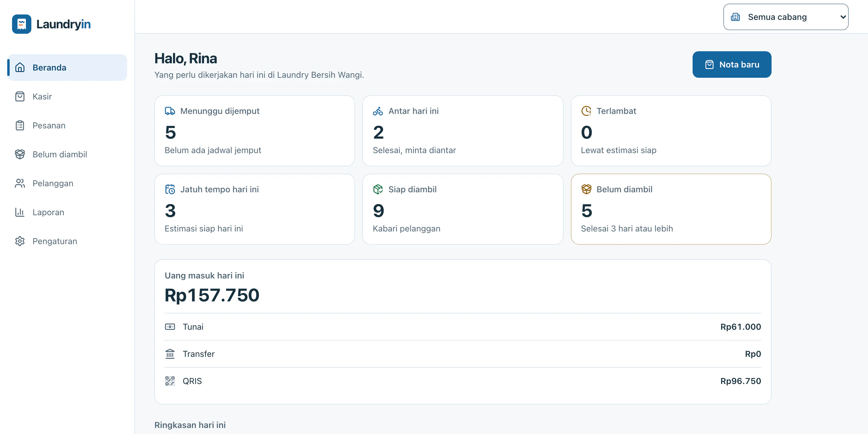Viewport: 868px width, 434px height.
Task: Click the Laporan bar chart icon
Action: (x=20, y=212)
